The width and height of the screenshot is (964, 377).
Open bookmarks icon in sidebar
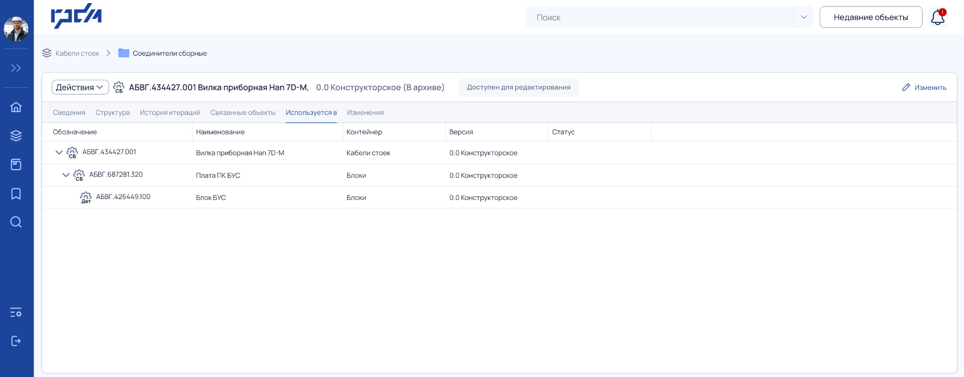[x=16, y=194]
